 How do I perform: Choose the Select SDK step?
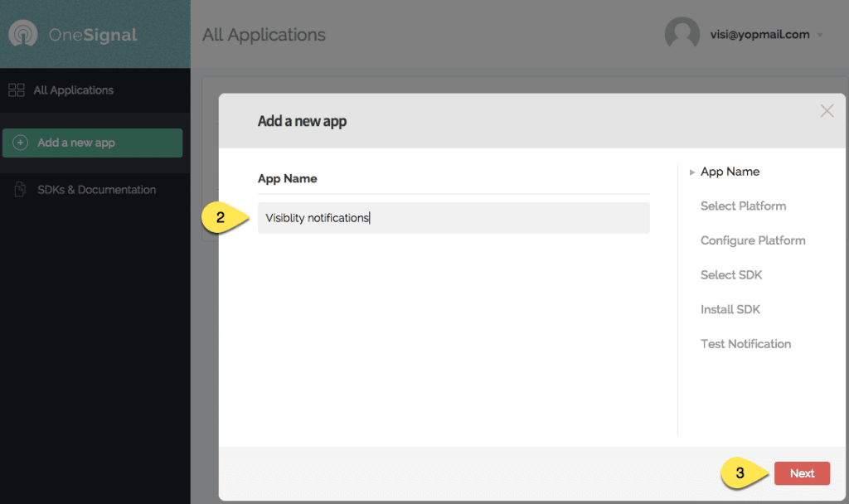click(x=730, y=274)
